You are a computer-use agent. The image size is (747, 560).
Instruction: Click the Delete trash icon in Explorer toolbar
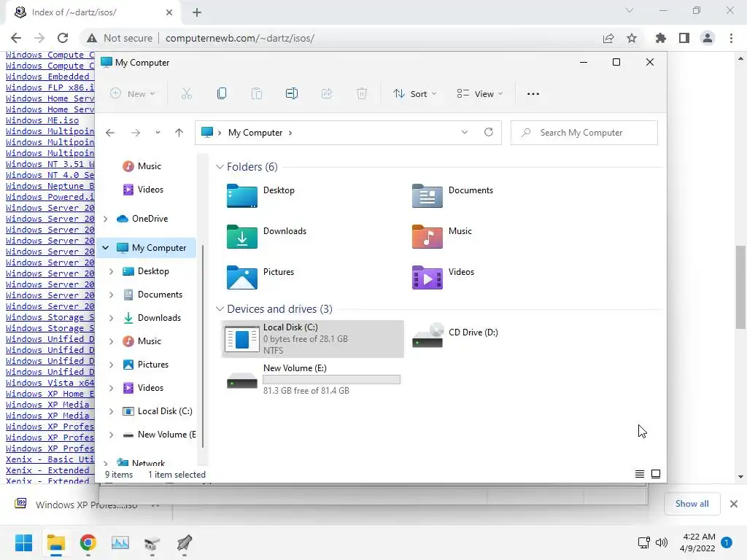(362, 94)
